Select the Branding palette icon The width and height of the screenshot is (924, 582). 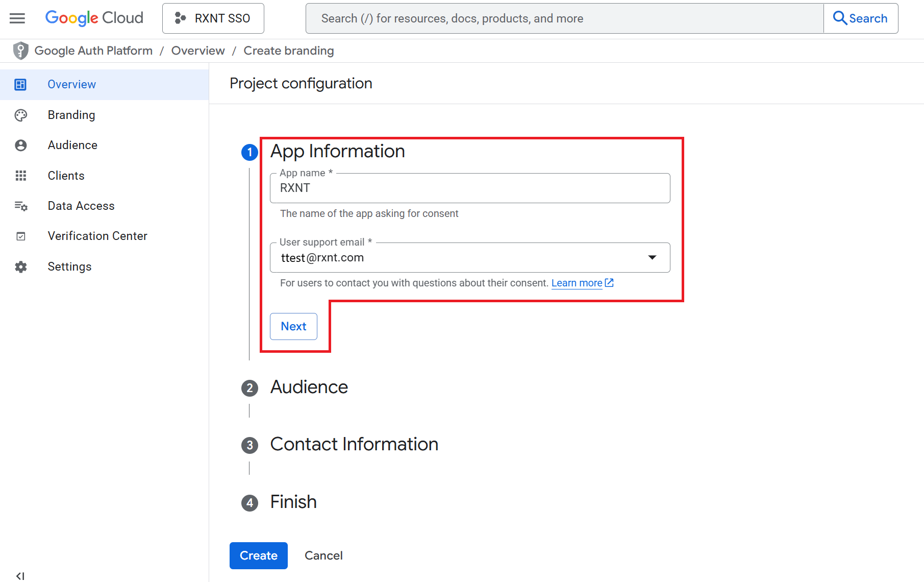pyautogui.click(x=20, y=115)
